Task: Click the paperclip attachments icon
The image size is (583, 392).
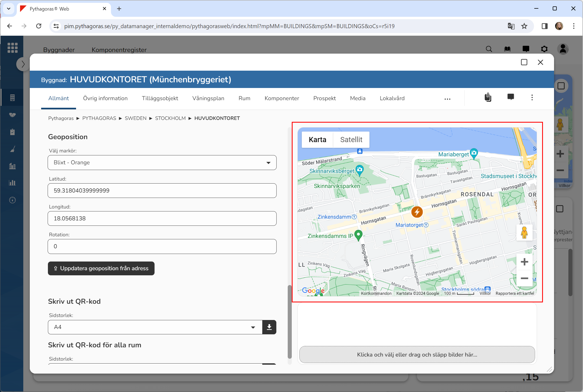Action: (488, 97)
